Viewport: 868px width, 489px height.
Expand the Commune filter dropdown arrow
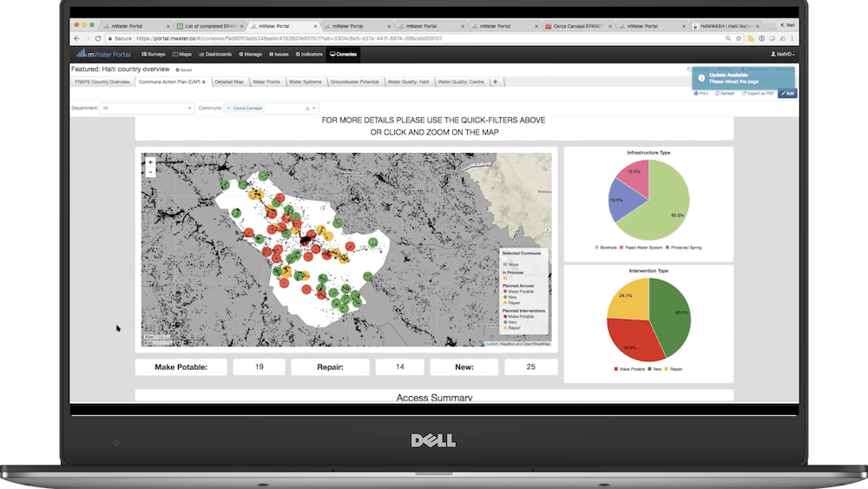click(x=314, y=109)
